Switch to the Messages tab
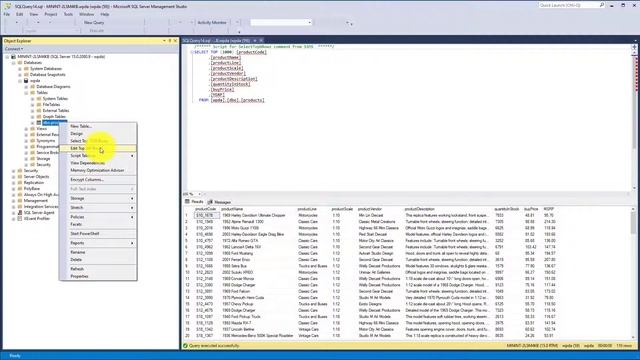 [219, 202]
